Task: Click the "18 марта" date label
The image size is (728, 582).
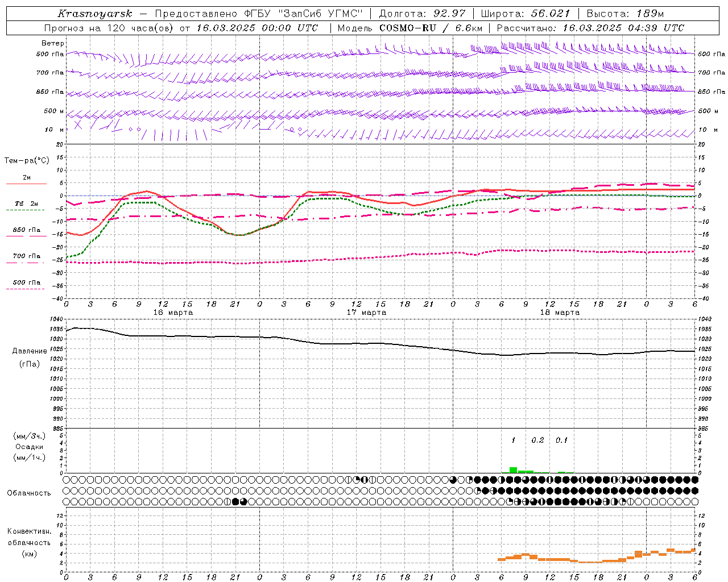Action: click(560, 313)
